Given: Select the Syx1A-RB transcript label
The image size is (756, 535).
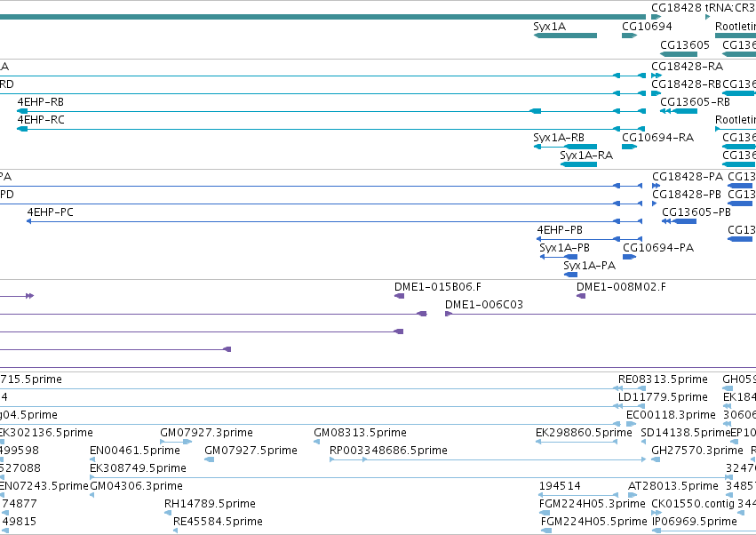Looking at the screenshot, I should 558,138.
